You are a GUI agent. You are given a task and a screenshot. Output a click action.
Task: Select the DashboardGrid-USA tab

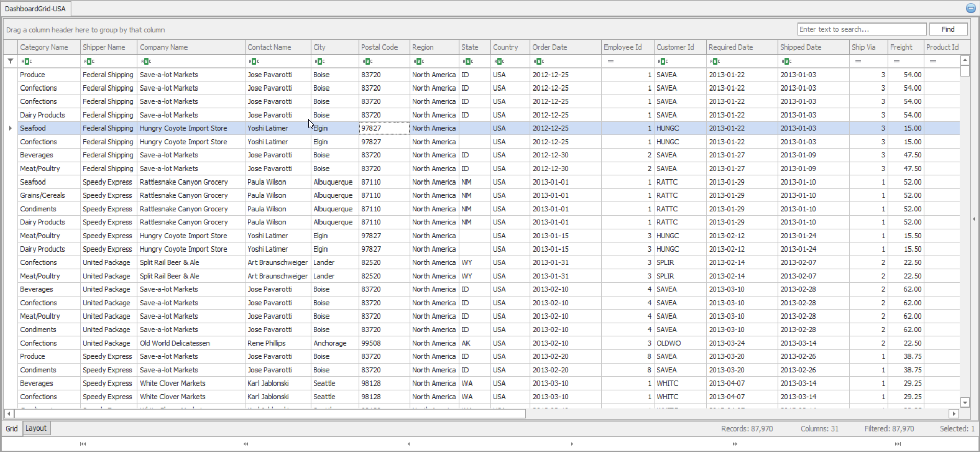click(35, 9)
